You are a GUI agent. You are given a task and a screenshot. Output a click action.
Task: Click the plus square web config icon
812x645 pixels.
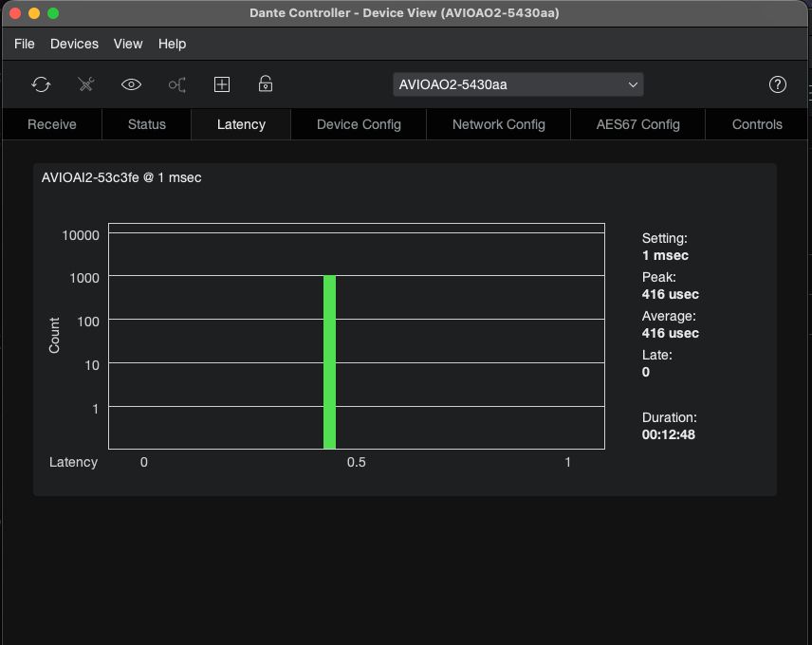tap(222, 84)
